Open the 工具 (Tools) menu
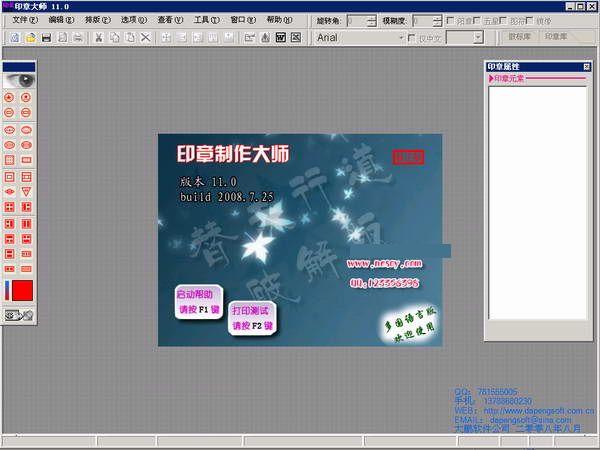 (x=207, y=20)
